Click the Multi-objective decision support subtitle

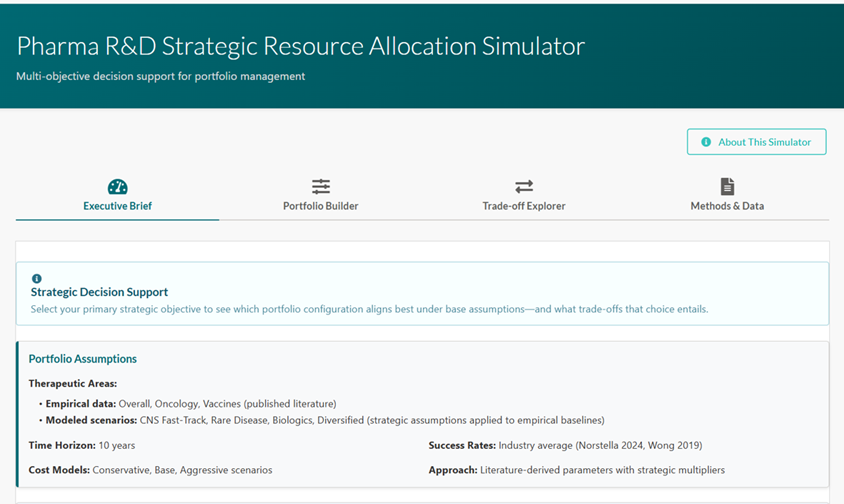click(160, 76)
